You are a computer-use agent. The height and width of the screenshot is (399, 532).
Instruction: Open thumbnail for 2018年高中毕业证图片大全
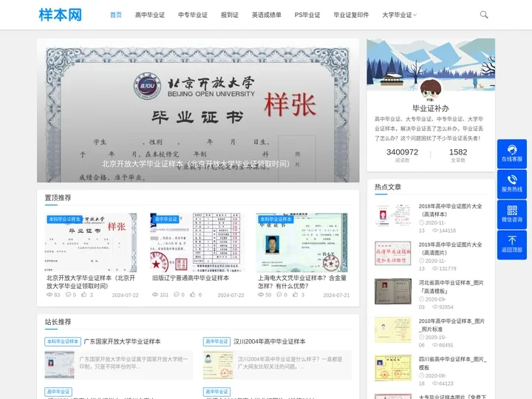393,216
